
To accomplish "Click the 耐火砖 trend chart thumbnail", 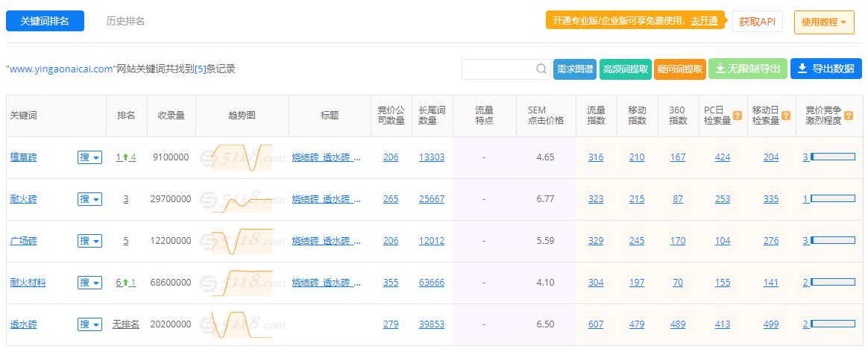I will (x=242, y=199).
